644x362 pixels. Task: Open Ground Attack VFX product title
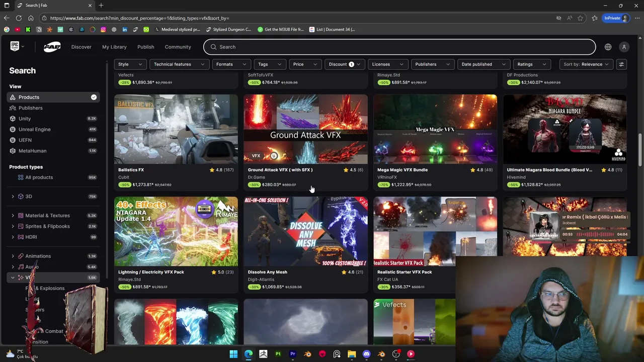[x=280, y=170]
